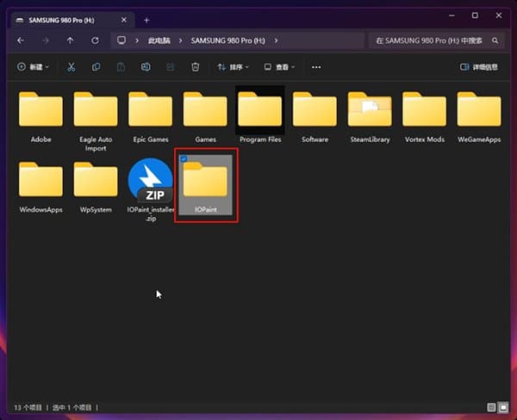Click SAMSUNG 980 Pro (H:) breadcrumb
Viewport: 517px width, 420px height.
tap(227, 40)
